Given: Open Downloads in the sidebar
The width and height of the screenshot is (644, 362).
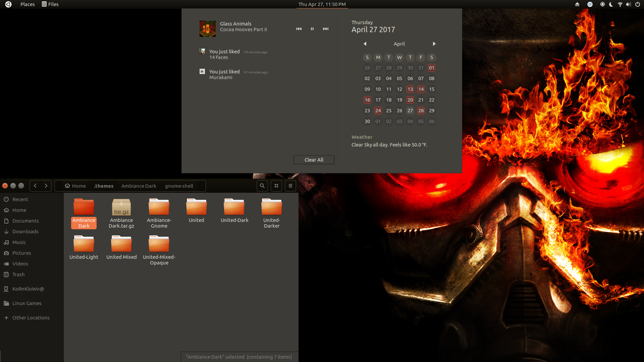Looking at the screenshot, I should pyautogui.click(x=32, y=232).
